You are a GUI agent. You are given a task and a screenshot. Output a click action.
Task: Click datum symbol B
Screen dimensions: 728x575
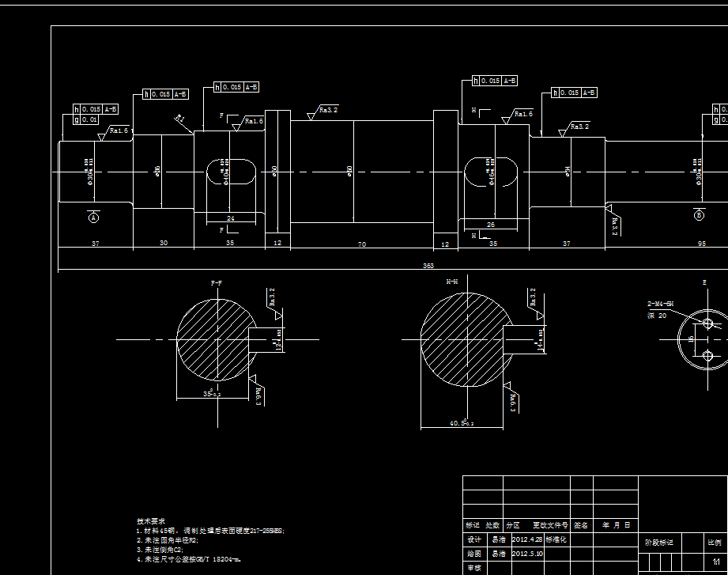click(x=700, y=215)
